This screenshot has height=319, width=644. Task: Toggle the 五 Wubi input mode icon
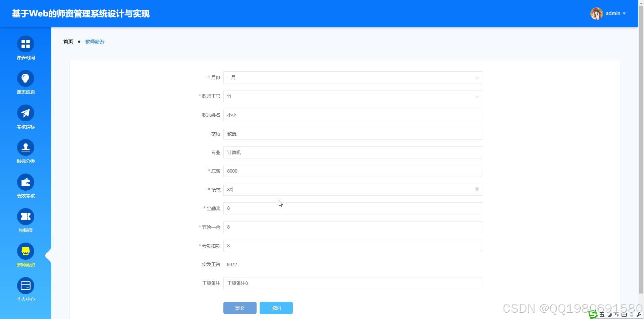[x=602, y=315]
